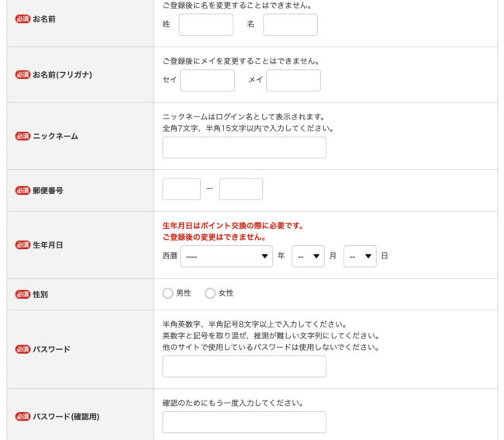Viewport: 504px width, 440px height.
Task: Click the text 確認のためにもう一度入力してください。
Action: coord(233,403)
